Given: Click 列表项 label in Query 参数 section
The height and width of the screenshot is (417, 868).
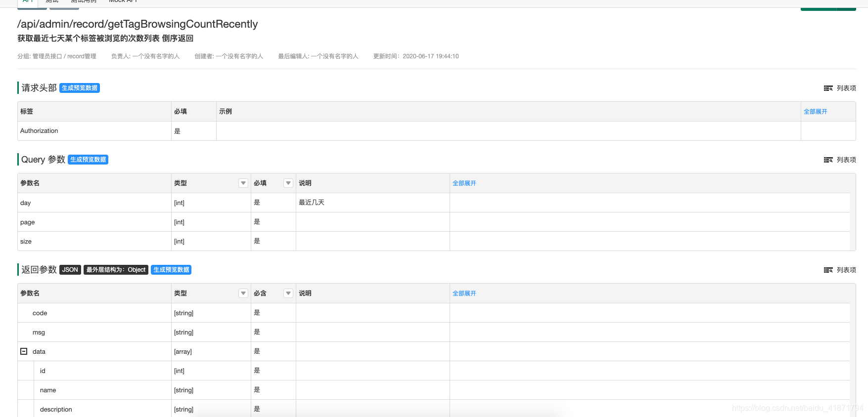Looking at the screenshot, I should coord(846,160).
